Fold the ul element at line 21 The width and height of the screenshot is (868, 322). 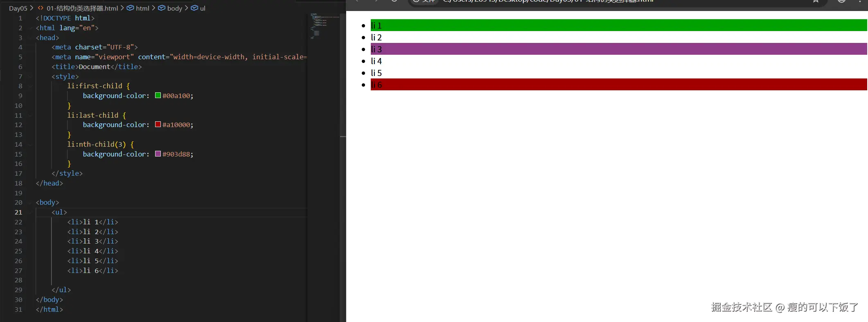point(30,212)
